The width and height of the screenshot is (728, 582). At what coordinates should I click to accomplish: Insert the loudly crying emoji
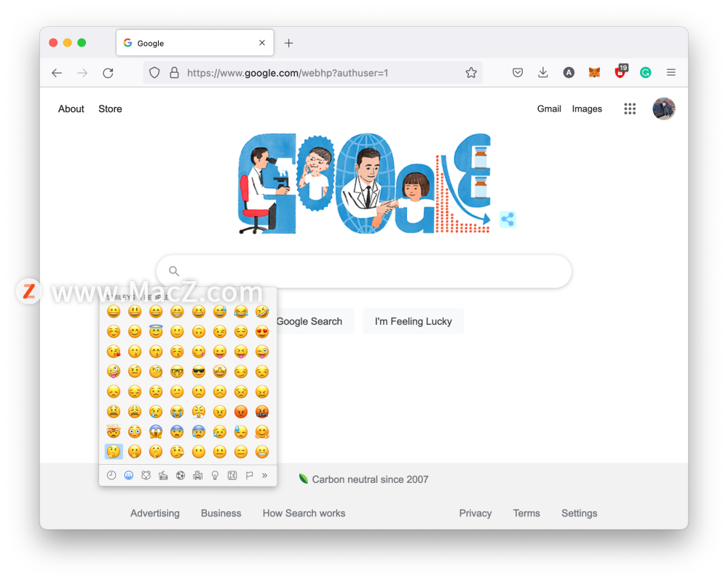pos(177,412)
